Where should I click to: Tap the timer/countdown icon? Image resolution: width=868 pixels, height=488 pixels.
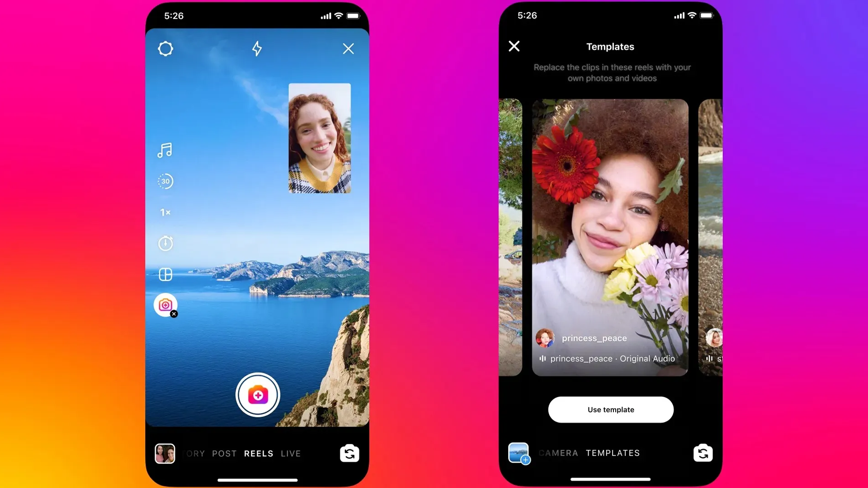click(x=165, y=243)
